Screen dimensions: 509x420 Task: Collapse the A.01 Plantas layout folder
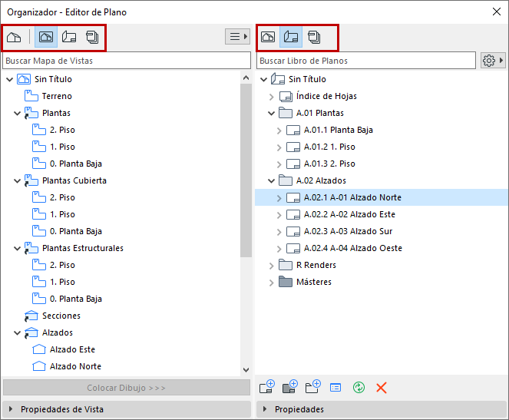point(271,114)
